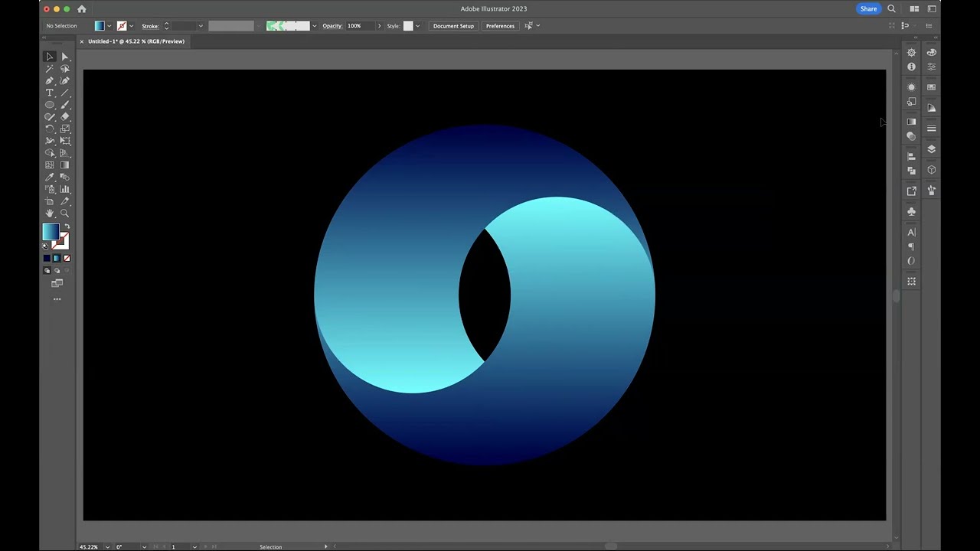The height and width of the screenshot is (551, 980).
Task: Edit the toolbar via three dots
Action: click(x=57, y=299)
